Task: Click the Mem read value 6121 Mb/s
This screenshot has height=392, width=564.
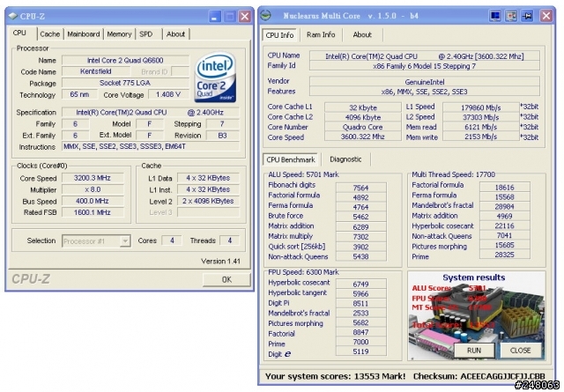Action: (480, 127)
